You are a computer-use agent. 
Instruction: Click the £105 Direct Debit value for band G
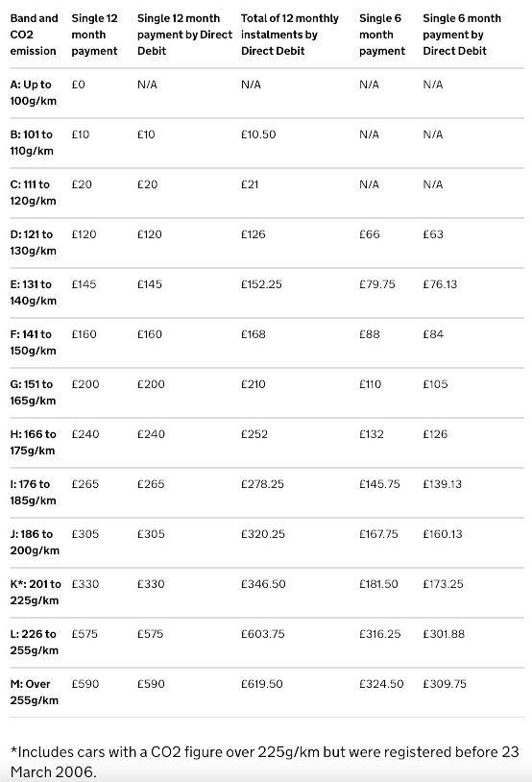coord(435,384)
